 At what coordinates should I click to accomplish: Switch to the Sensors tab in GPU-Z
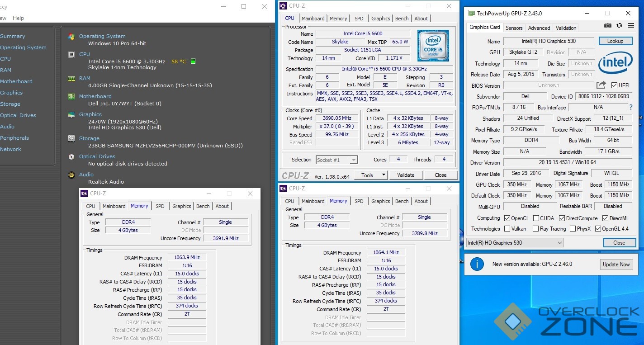(514, 28)
